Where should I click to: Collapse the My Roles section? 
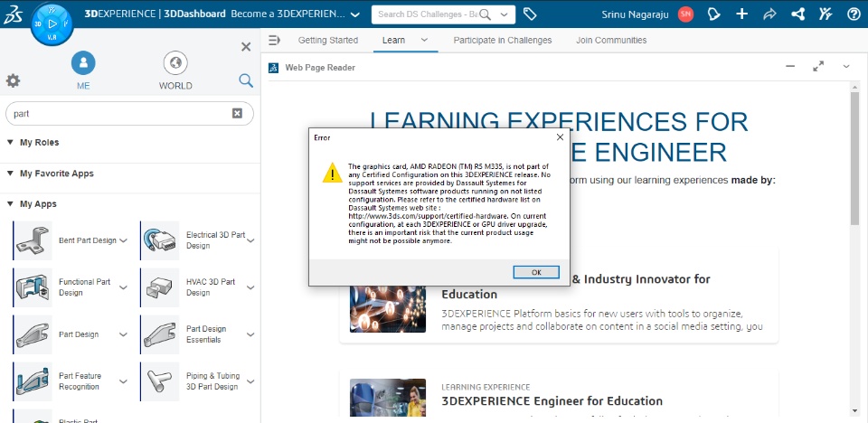(10, 142)
